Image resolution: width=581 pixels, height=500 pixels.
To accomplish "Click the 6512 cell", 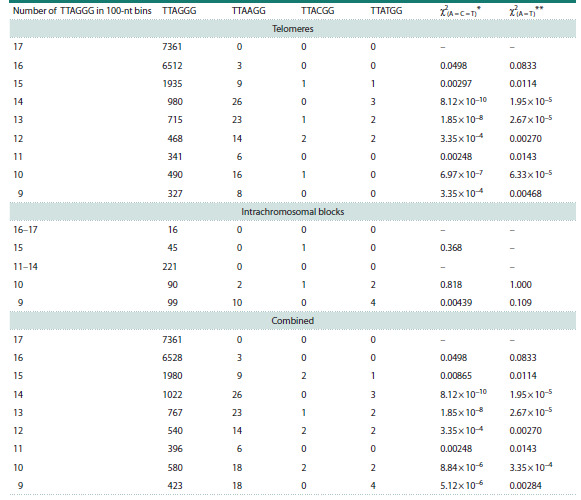I will [172, 66].
